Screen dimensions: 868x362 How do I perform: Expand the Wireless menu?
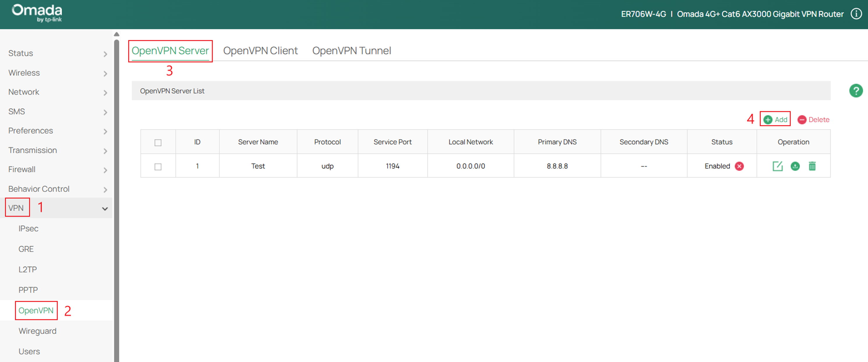[24, 73]
